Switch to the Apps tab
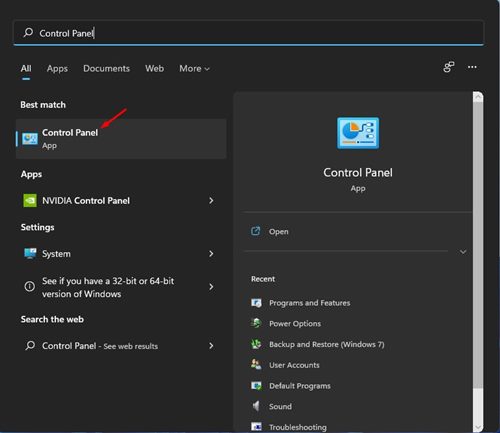Screen dimensions: 500x433 click(57, 69)
